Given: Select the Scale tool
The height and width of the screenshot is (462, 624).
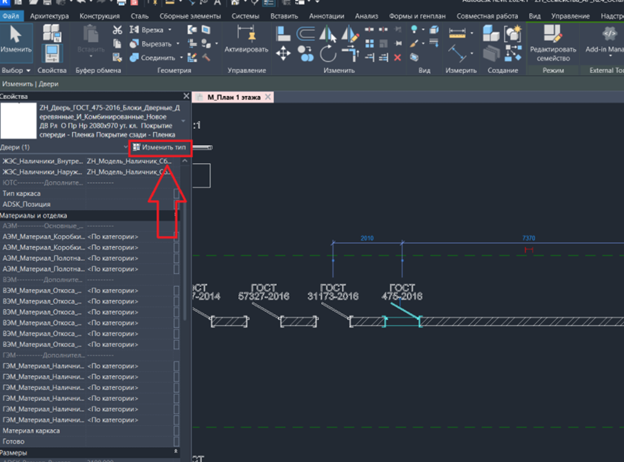Looking at the screenshot, I should [383, 43].
